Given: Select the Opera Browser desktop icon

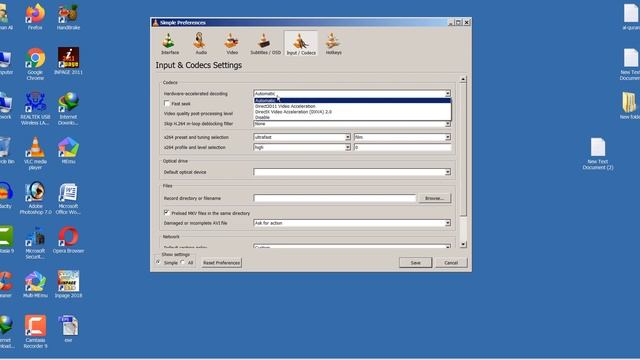Looking at the screenshot, I should pyautogui.click(x=68, y=240).
